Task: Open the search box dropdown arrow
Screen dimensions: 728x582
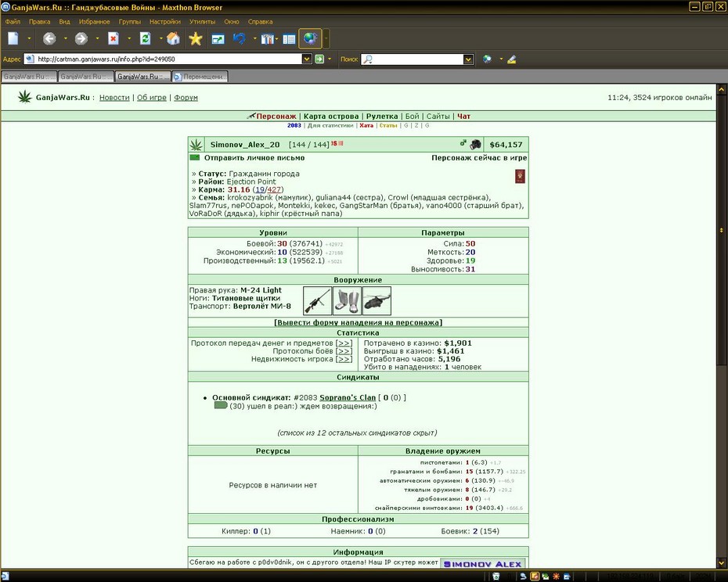Action: [x=468, y=59]
